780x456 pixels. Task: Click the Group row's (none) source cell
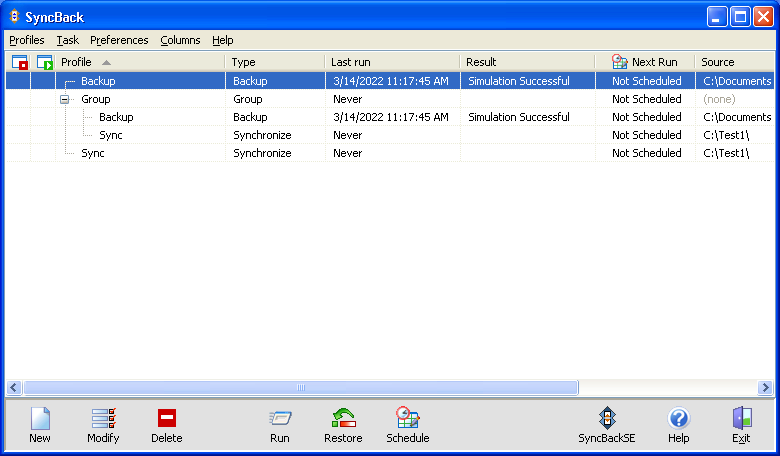point(719,99)
